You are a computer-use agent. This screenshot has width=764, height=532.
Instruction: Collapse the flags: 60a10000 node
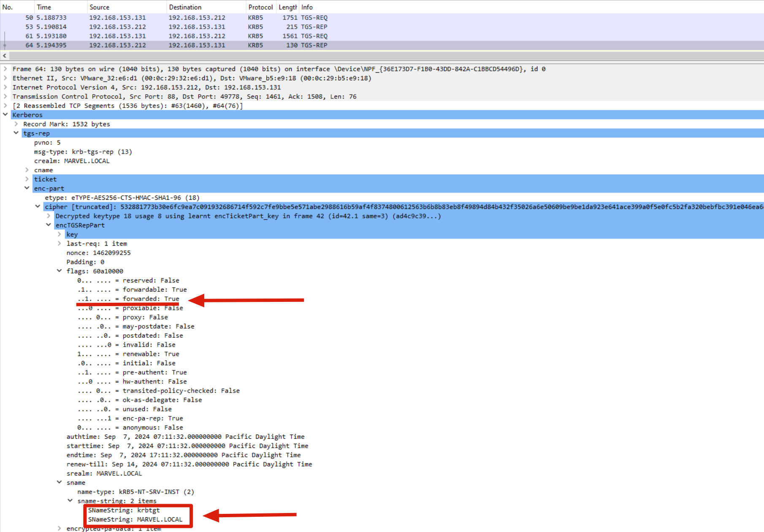click(59, 271)
